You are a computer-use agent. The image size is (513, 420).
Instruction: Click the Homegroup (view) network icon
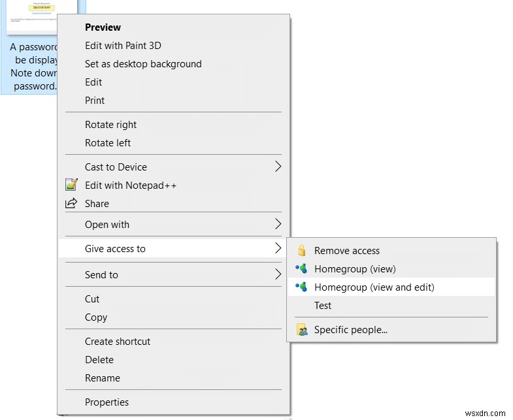(301, 268)
